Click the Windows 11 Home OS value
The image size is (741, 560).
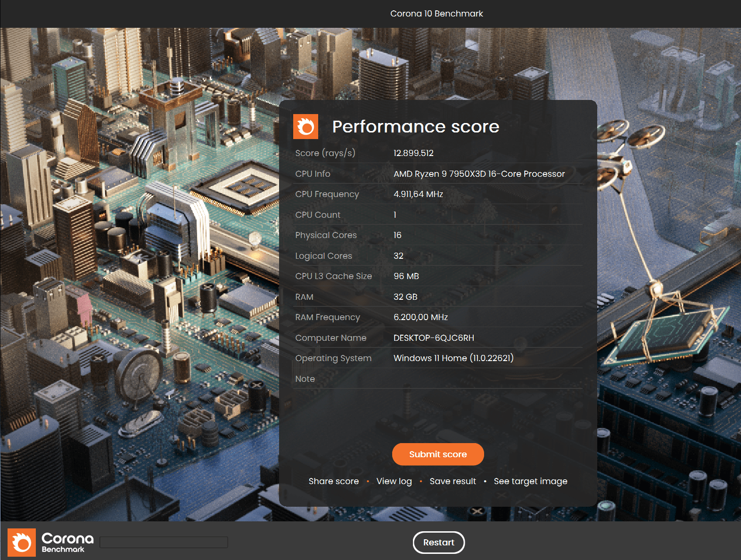click(x=453, y=358)
